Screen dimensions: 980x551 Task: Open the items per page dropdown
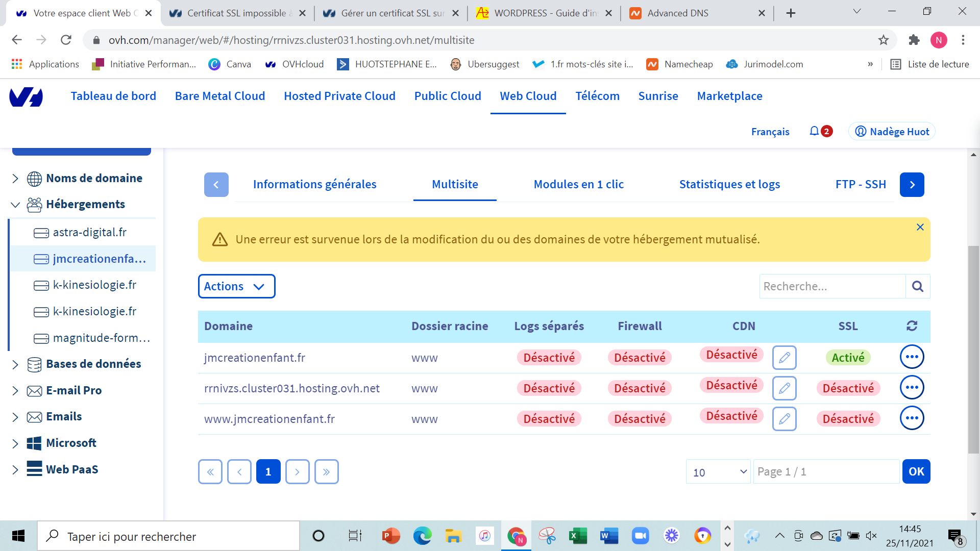[x=718, y=472]
